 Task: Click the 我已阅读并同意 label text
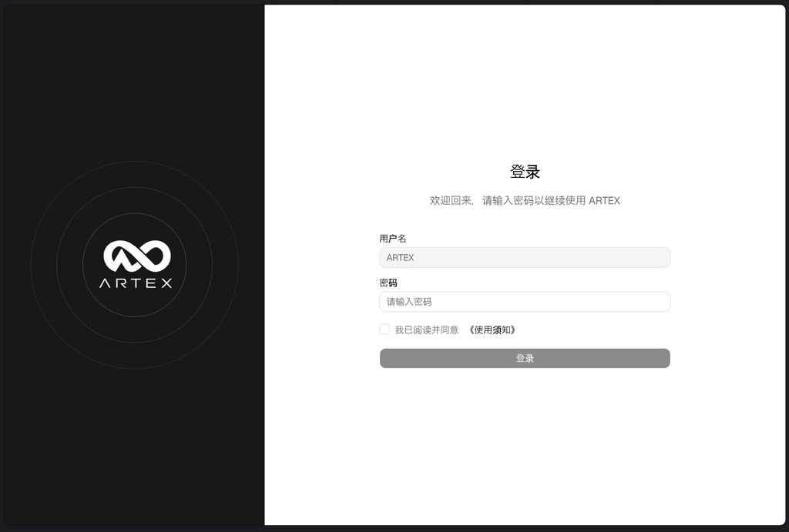point(427,330)
